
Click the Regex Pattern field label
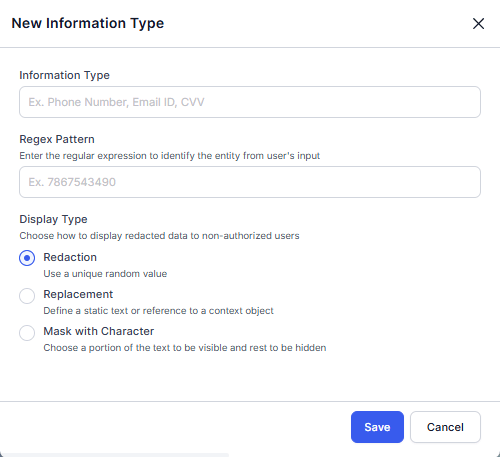(x=57, y=139)
